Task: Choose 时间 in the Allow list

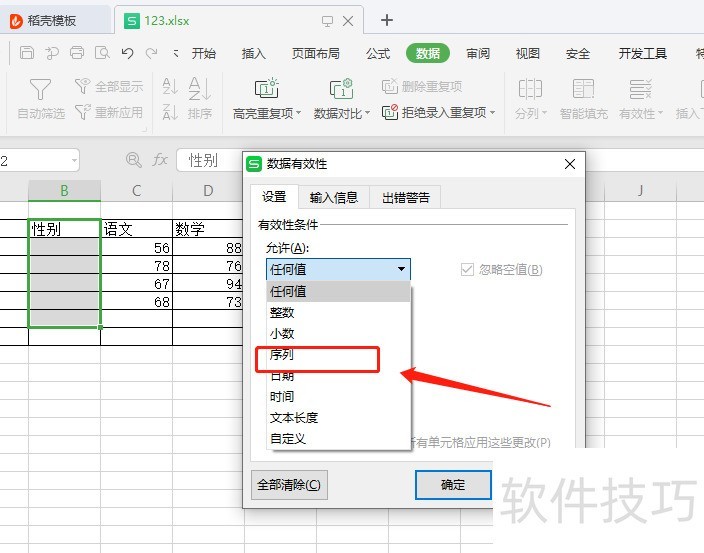Action: point(339,397)
